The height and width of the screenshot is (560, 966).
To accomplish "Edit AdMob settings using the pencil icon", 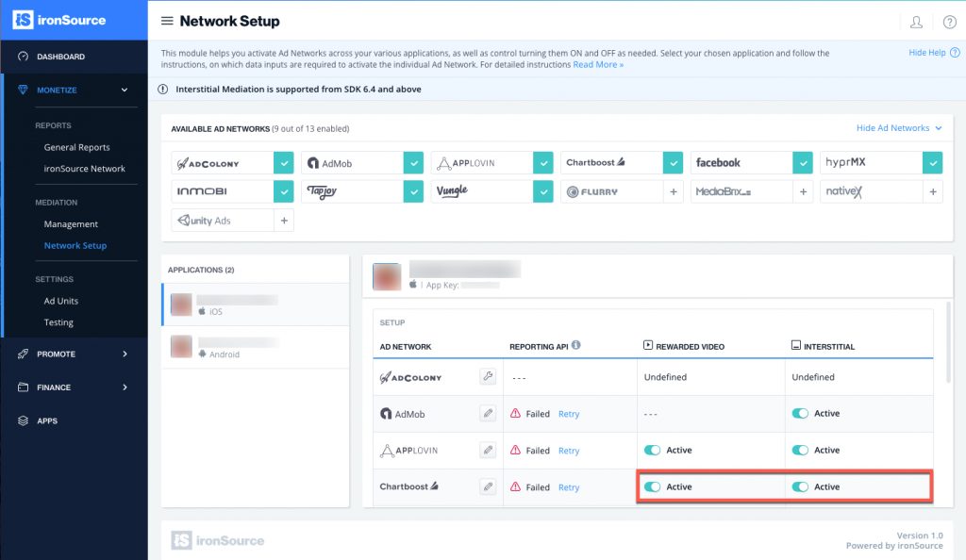I will (x=488, y=413).
